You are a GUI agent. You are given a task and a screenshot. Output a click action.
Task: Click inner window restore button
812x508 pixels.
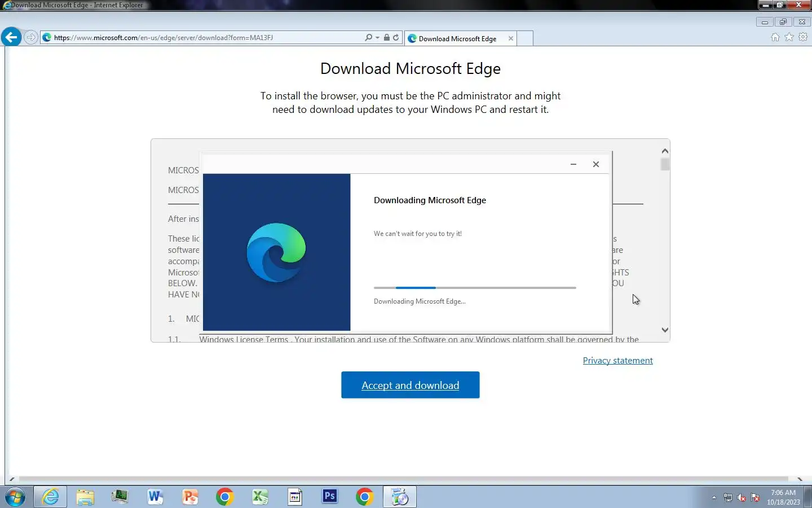783,22
